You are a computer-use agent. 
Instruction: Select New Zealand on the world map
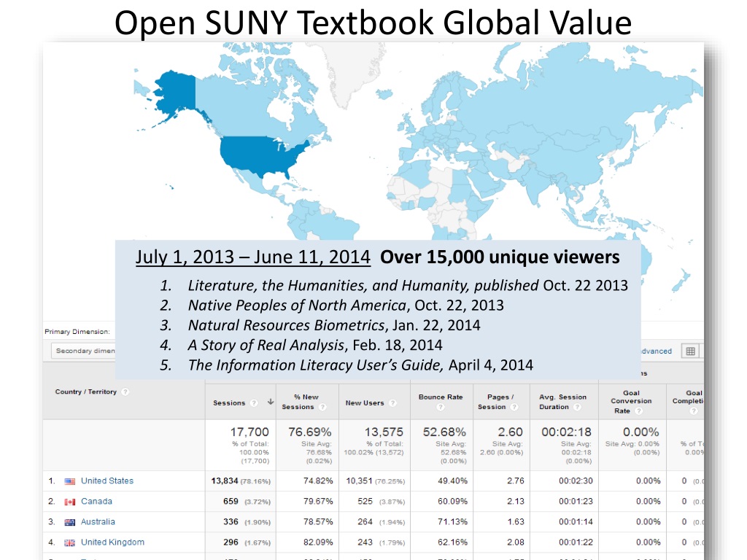pyautogui.click(x=681, y=281)
